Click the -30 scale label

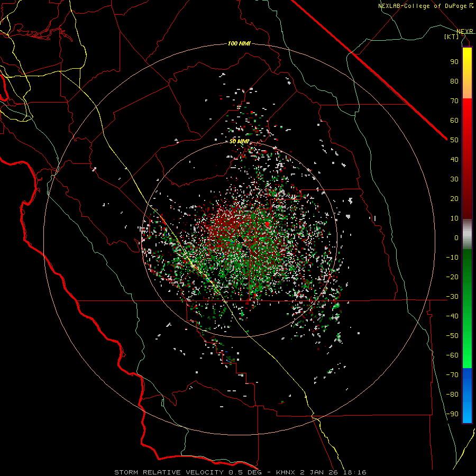click(x=452, y=297)
